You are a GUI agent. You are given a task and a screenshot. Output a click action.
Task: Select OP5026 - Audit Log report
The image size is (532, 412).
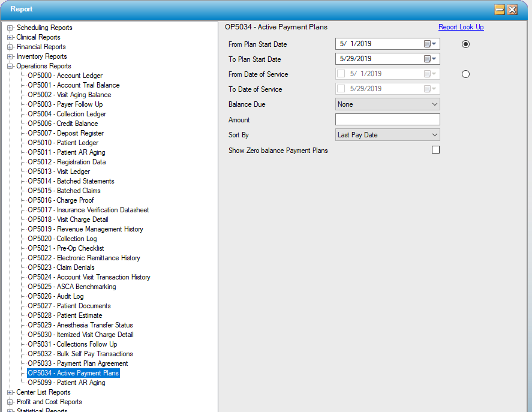[55, 296]
